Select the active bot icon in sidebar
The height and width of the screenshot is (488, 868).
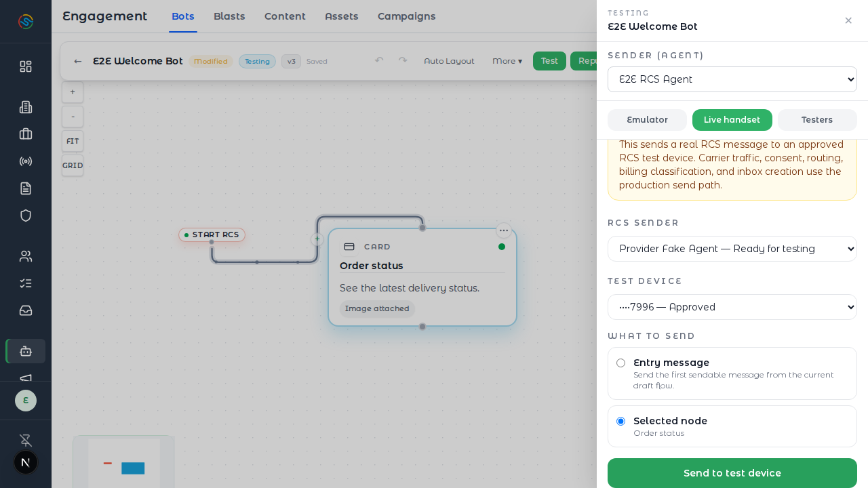click(26, 351)
